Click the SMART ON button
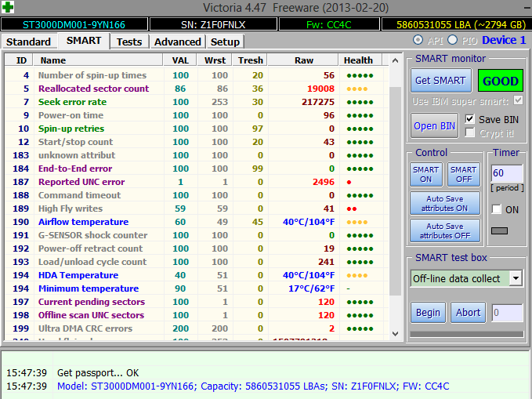532x399 pixels. pos(426,175)
